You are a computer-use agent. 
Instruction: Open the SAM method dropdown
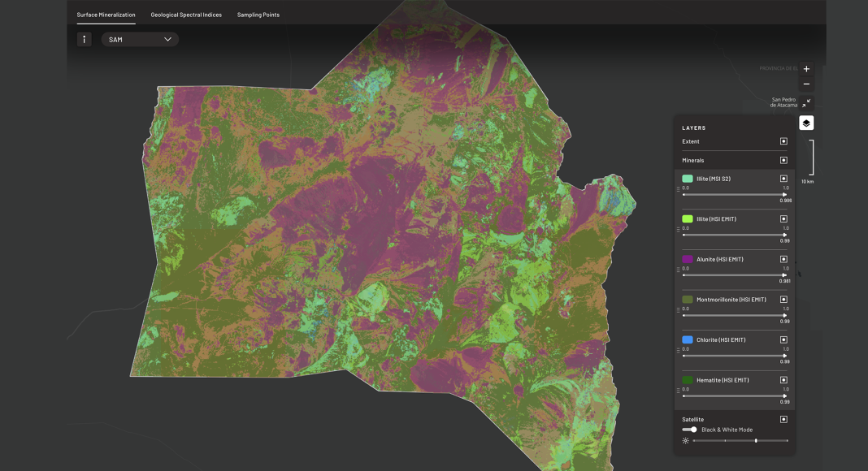tap(140, 39)
